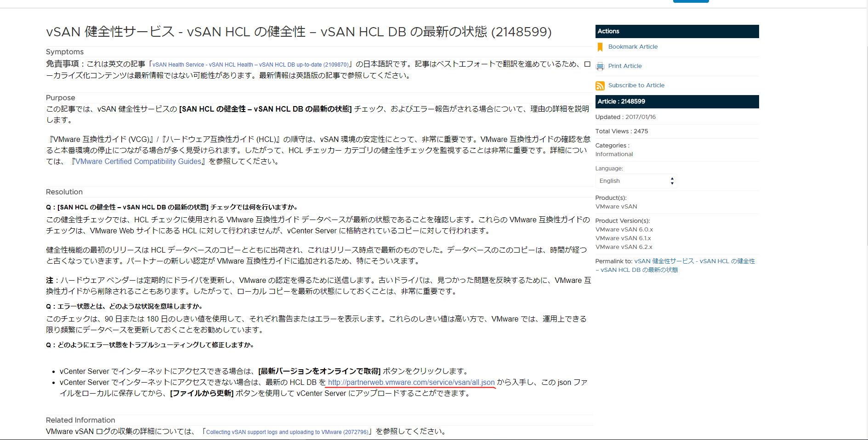Select the Updated : 2017/01/16 text

pyautogui.click(x=625, y=117)
